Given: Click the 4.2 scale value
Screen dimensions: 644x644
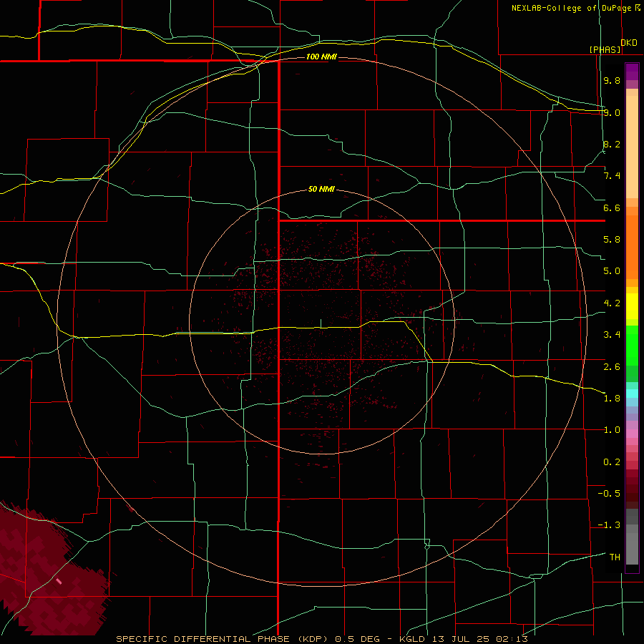Looking at the screenshot, I should 612,303.
